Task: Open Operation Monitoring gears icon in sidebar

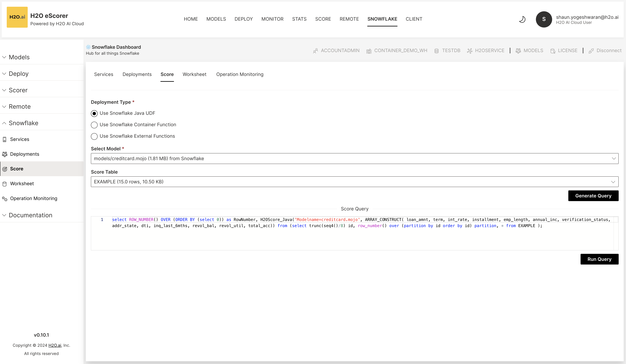Action: 5,199
